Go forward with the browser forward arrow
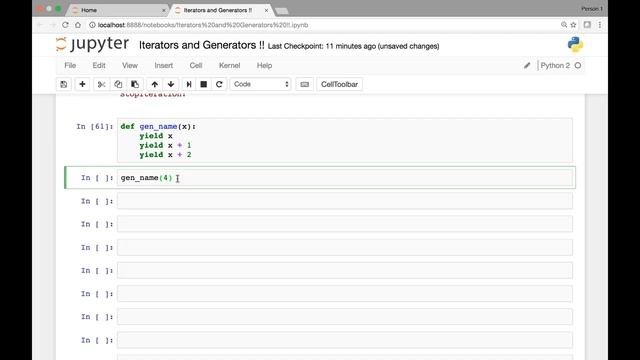This screenshot has width=640, height=360. click(x=53, y=25)
